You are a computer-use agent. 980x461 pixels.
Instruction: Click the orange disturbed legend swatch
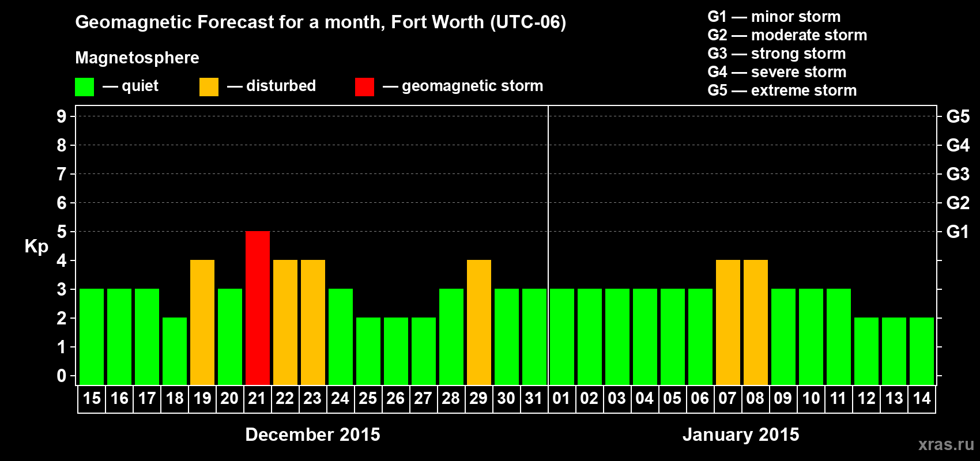pyautogui.click(x=209, y=87)
